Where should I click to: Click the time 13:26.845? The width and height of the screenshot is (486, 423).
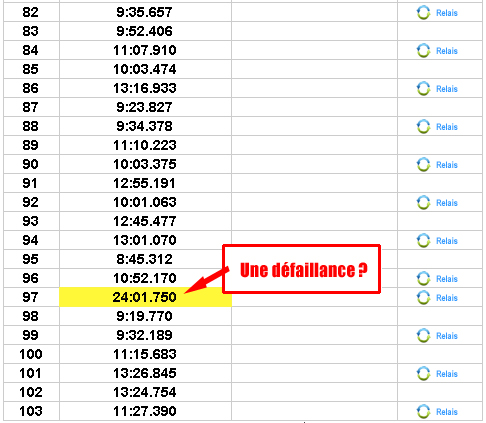144,373
